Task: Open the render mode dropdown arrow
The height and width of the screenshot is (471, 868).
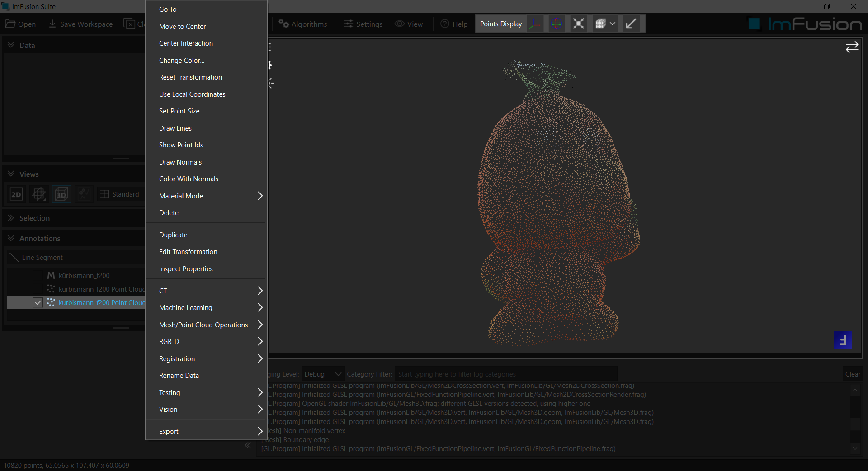Action: (613, 24)
